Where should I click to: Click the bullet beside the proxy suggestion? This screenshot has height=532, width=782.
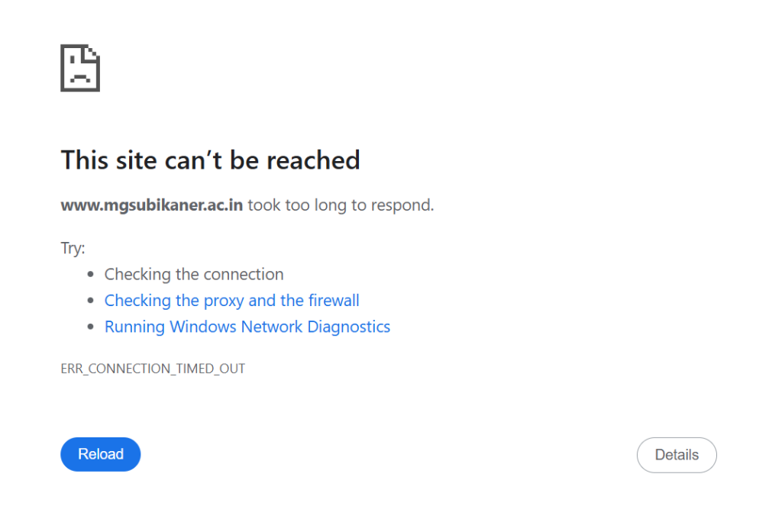(x=92, y=300)
